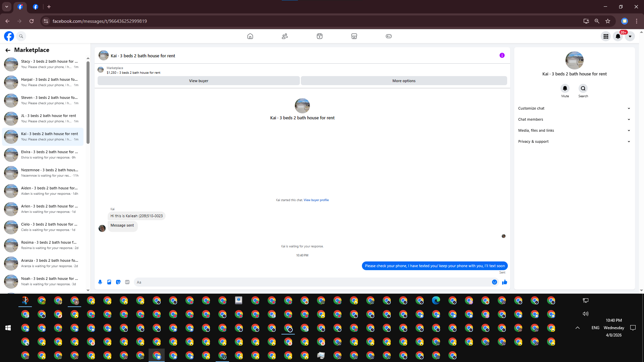Attach a photo using the image icon
Image resolution: width=644 pixels, height=362 pixels.
pyautogui.click(x=109, y=282)
